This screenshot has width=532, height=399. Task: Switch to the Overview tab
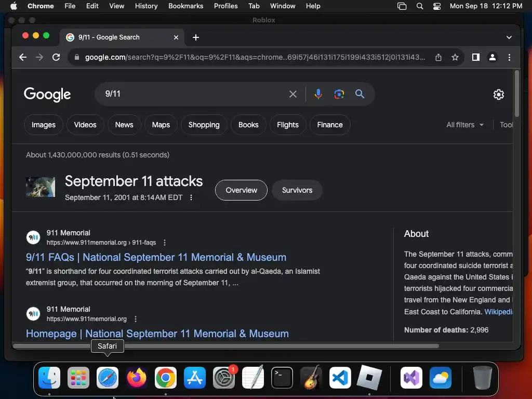[x=241, y=190]
